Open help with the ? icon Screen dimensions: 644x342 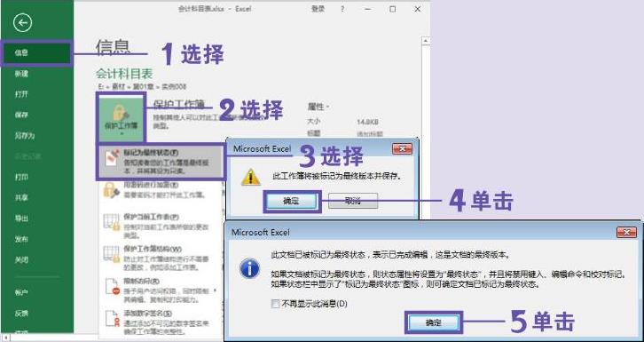pos(342,9)
